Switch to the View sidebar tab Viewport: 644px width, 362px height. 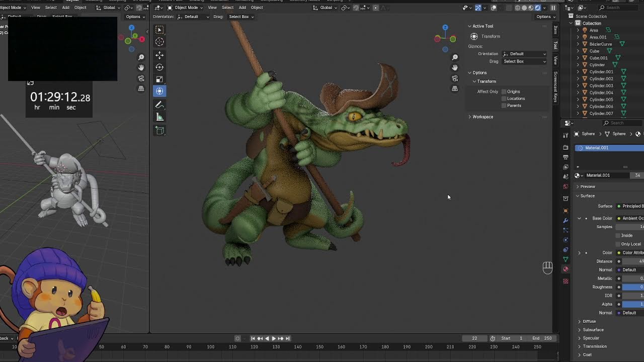[x=555, y=60]
